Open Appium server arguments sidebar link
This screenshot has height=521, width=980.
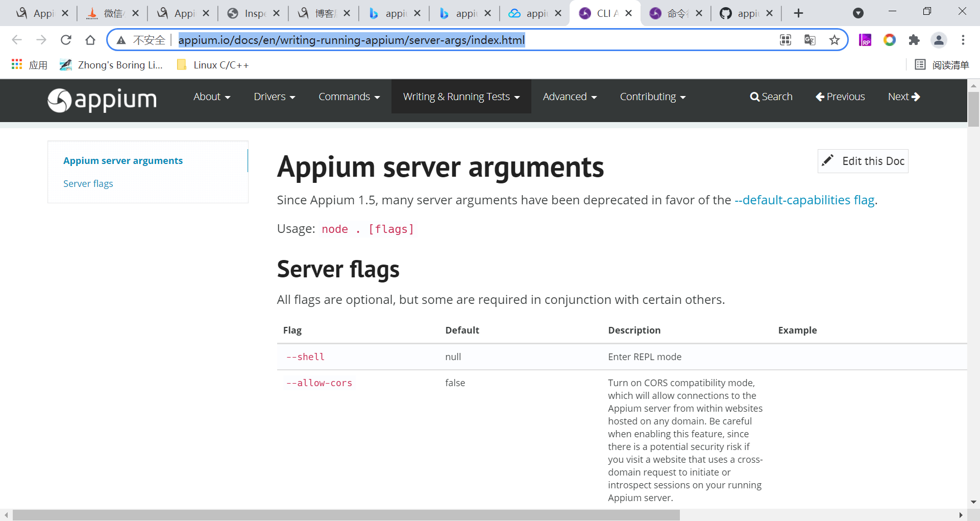click(123, 161)
